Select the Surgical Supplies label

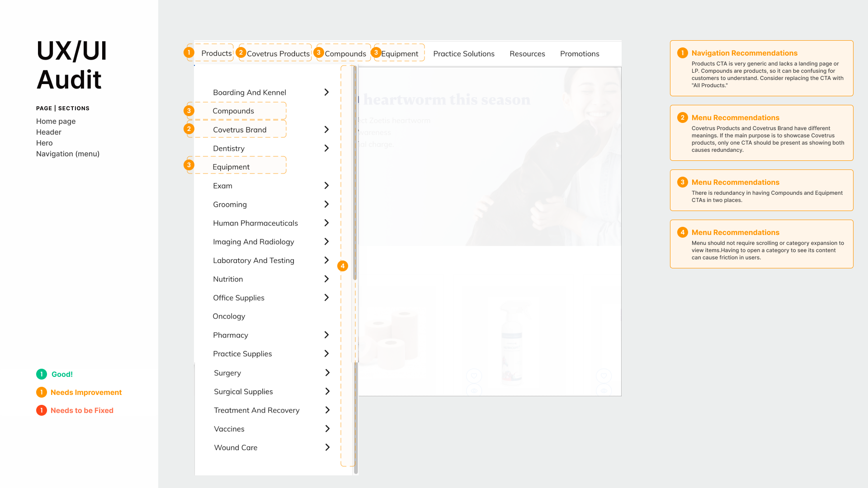[243, 392]
